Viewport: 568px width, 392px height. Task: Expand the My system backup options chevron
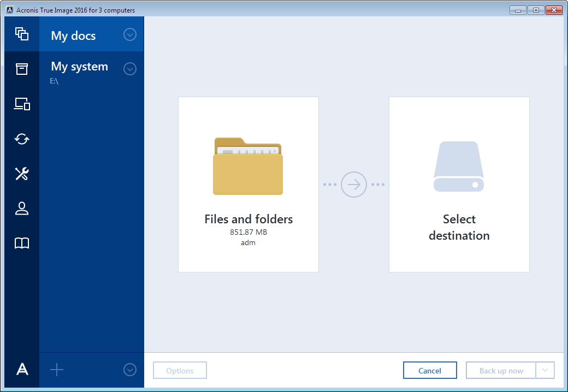(x=130, y=69)
